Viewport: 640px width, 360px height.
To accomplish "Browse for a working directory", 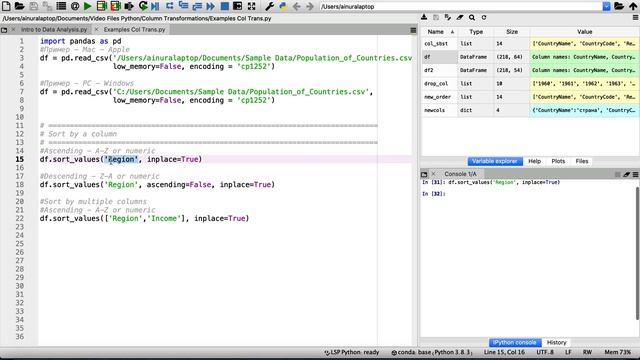I will pyautogui.click(x=619, y=6).
